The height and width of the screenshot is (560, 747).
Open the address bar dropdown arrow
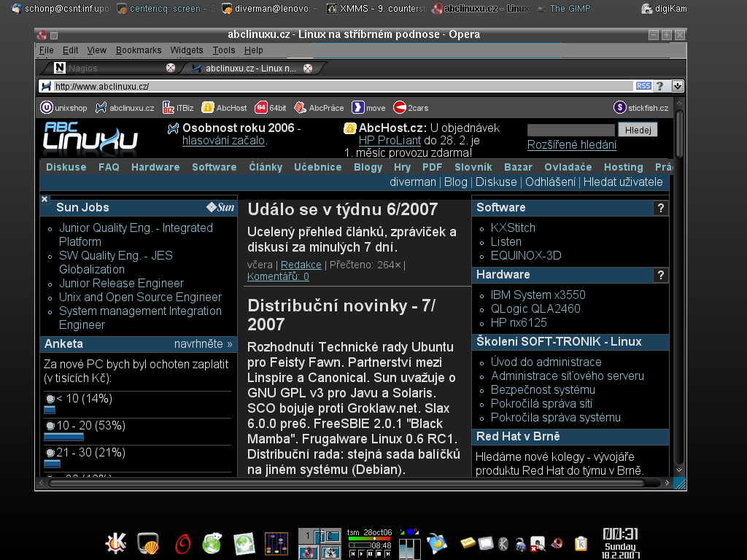(678, 86)
